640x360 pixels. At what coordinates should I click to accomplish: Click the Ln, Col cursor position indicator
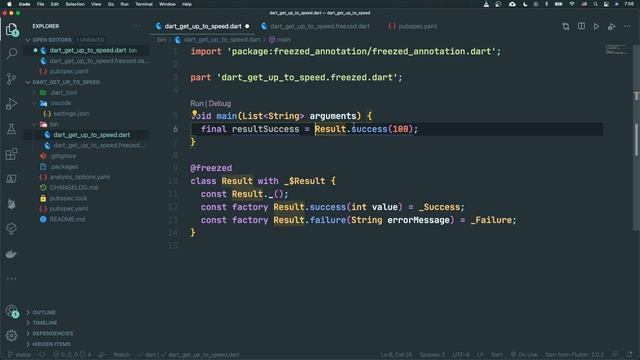tap(396, 354)
